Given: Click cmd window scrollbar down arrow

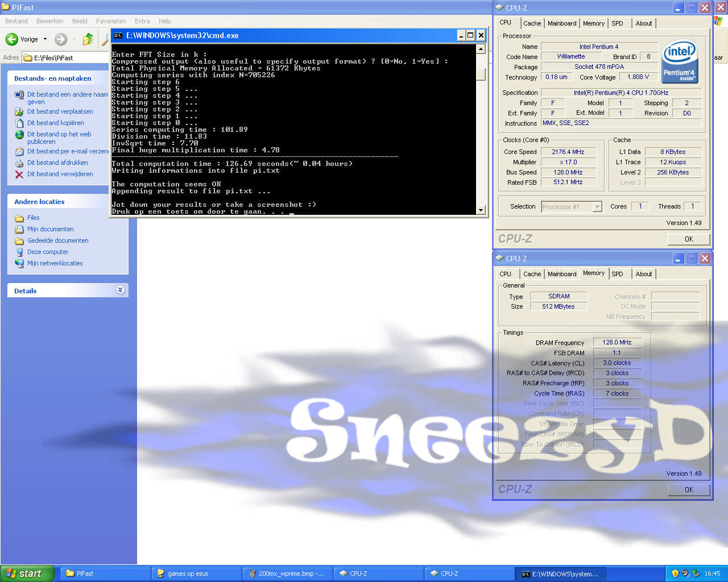Looking at the screenshot, I should pos(481,210).
